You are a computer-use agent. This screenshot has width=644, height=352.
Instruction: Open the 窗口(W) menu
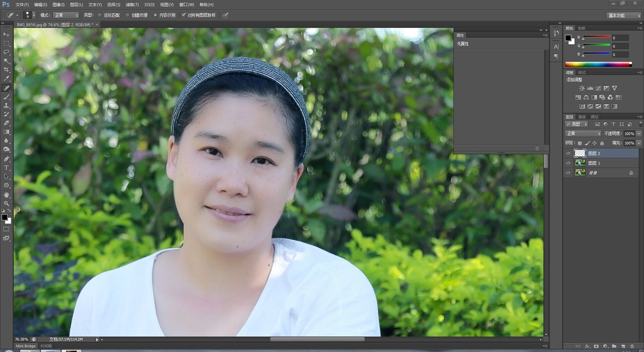pyautogui.click(x=188, y=4)
